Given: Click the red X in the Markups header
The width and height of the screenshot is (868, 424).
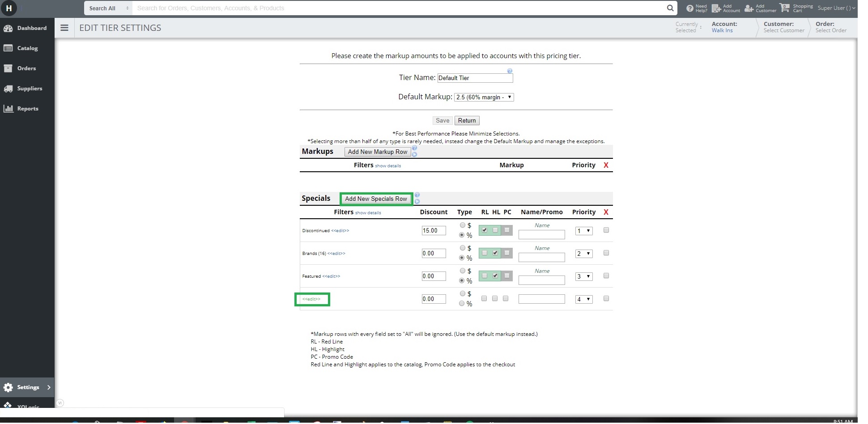Looking at the screenshot, I should [x=606, y=165].
